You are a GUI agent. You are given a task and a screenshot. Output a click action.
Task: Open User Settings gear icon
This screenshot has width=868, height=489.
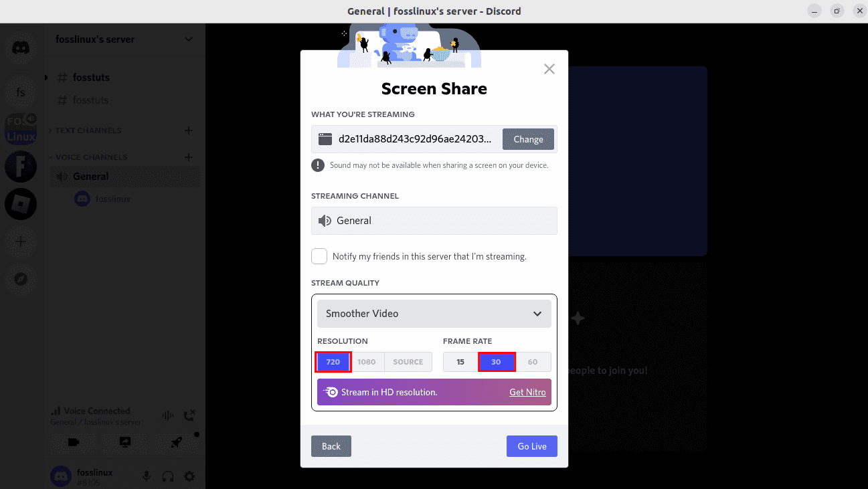(189, 476)
